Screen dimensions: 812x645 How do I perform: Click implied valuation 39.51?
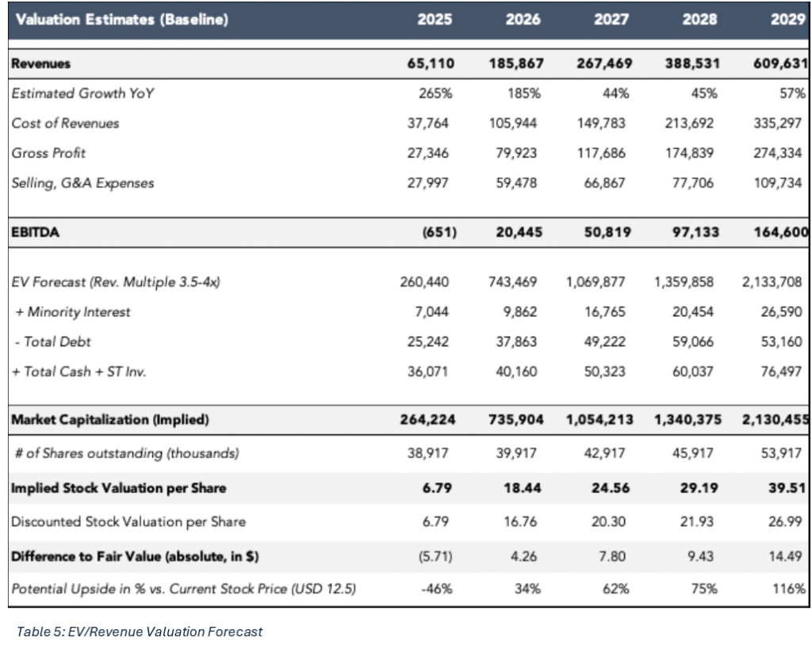tap(787, 488)
